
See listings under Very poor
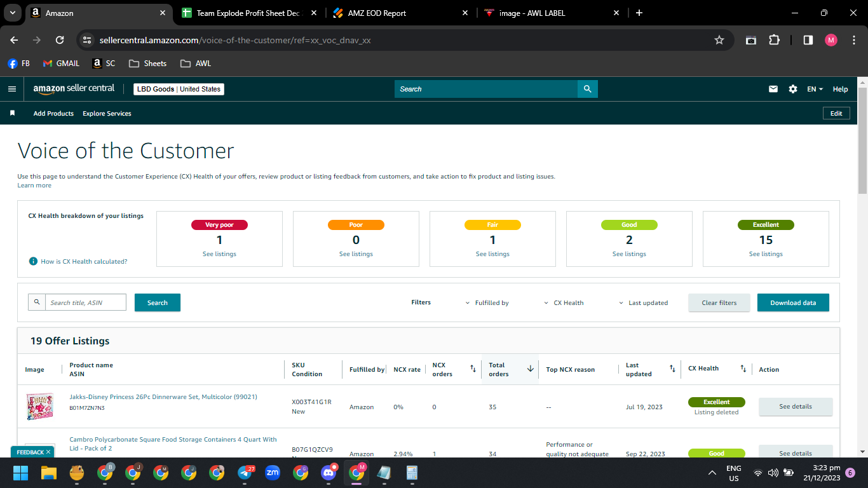click(x=219, y=254)
